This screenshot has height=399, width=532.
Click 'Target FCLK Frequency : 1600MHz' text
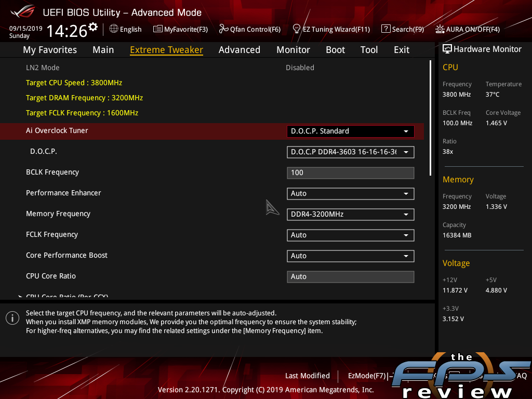(82, 113)
